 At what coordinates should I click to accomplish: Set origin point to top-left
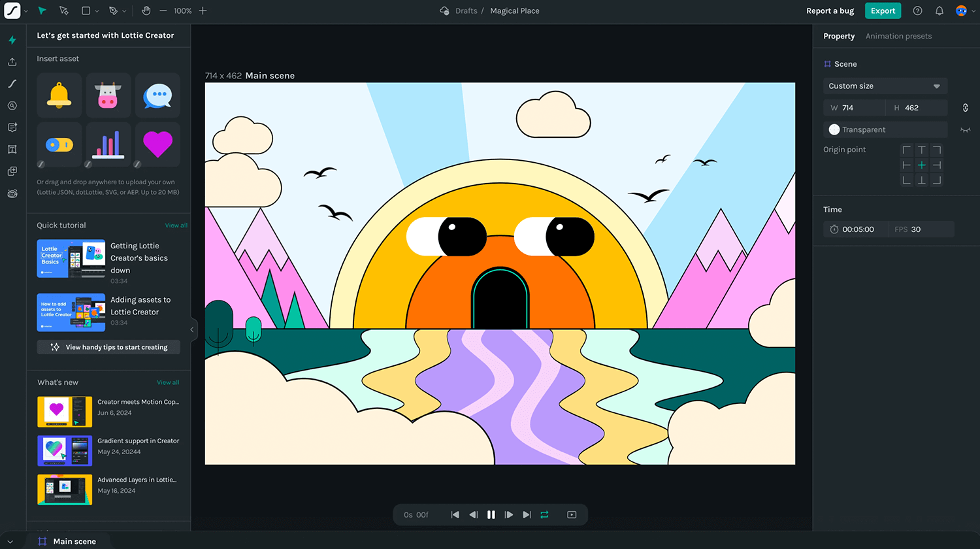click(x=907, y=150)
